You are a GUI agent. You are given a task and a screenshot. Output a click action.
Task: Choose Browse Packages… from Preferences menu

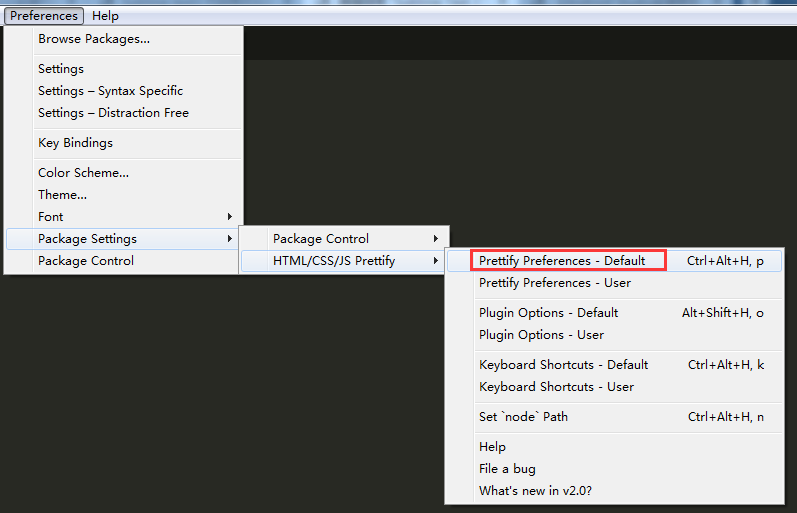124,39
